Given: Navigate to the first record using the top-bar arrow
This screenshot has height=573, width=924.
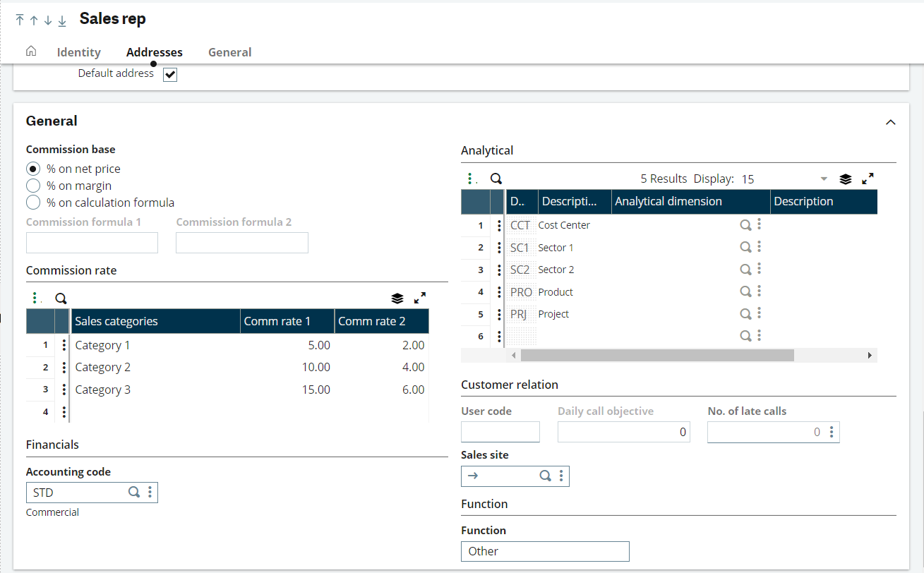Looking at the screenshot, I should point(20,20).
